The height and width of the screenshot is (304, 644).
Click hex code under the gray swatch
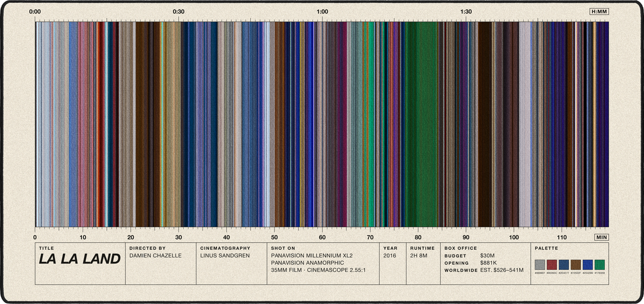point(540,273)
